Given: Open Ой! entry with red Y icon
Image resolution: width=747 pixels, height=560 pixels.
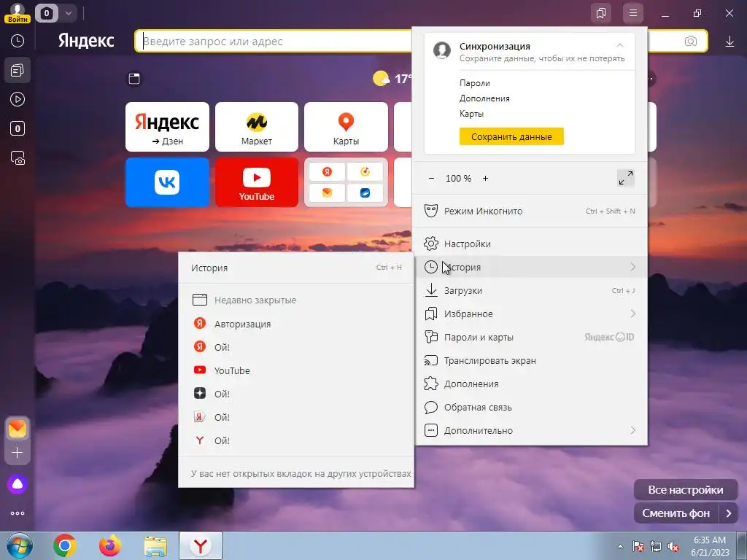Looking at the screenshot, I should point(296,440).
